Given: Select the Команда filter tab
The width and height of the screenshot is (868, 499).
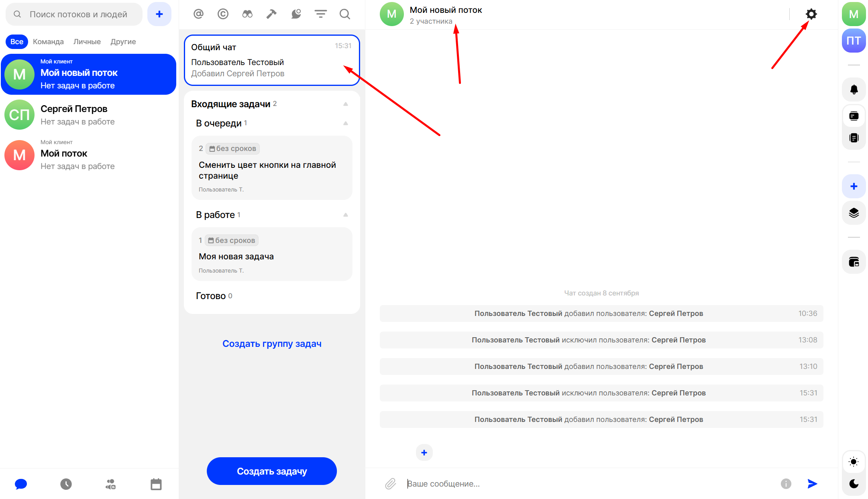Looking at the screenshot, I should (x=48, y=42).
